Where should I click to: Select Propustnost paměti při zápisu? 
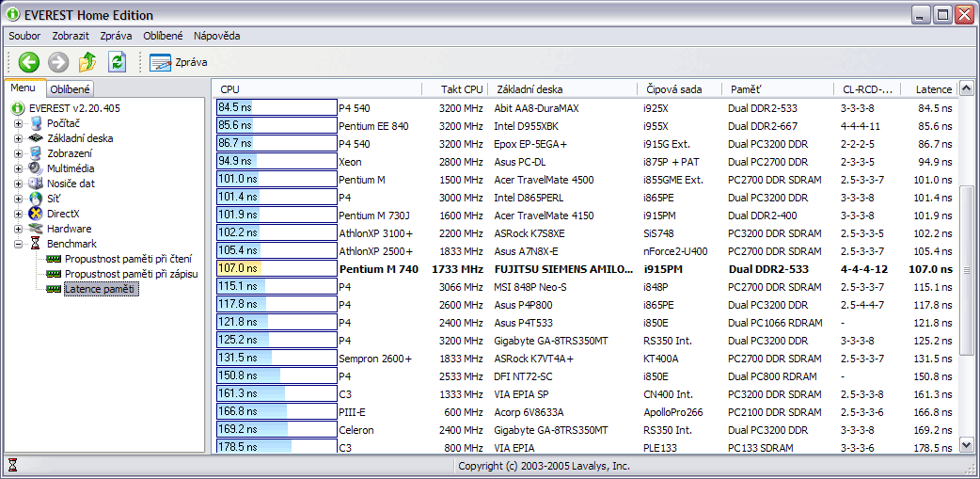coord(131,274)
